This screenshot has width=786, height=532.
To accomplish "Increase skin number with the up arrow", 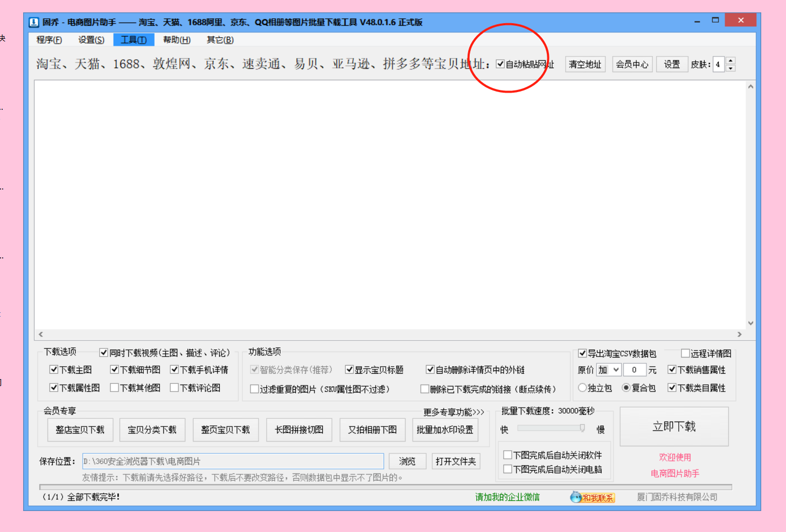I will pyautogui.click(x=731, y=61).
